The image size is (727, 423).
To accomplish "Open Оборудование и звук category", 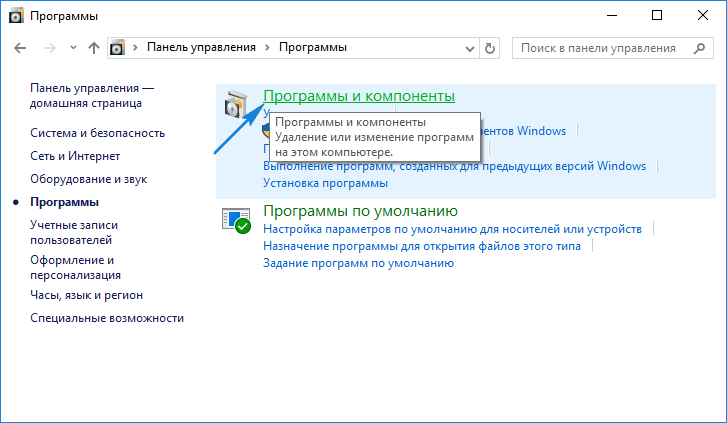I will point(89,179).
